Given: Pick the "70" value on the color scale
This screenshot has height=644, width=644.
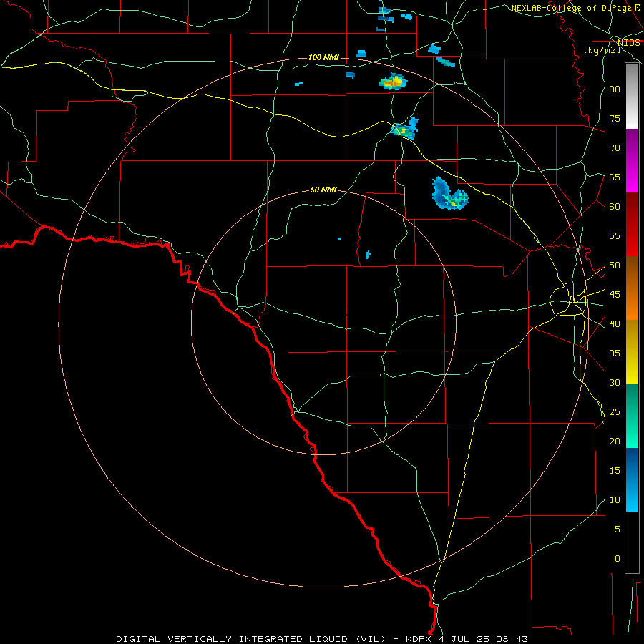Looking at the screenshot, I should [615, 148].
